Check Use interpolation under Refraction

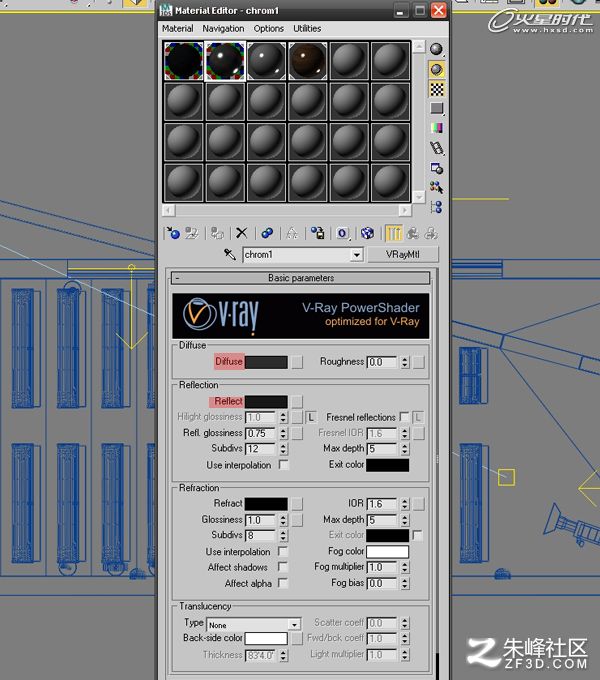(x=282, y=551)
